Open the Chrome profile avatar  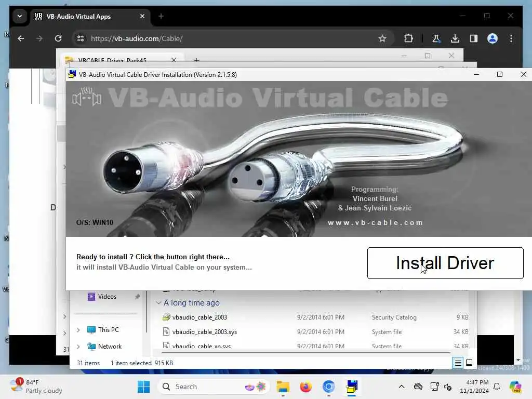pyautogui.click(x=493, y=38)
